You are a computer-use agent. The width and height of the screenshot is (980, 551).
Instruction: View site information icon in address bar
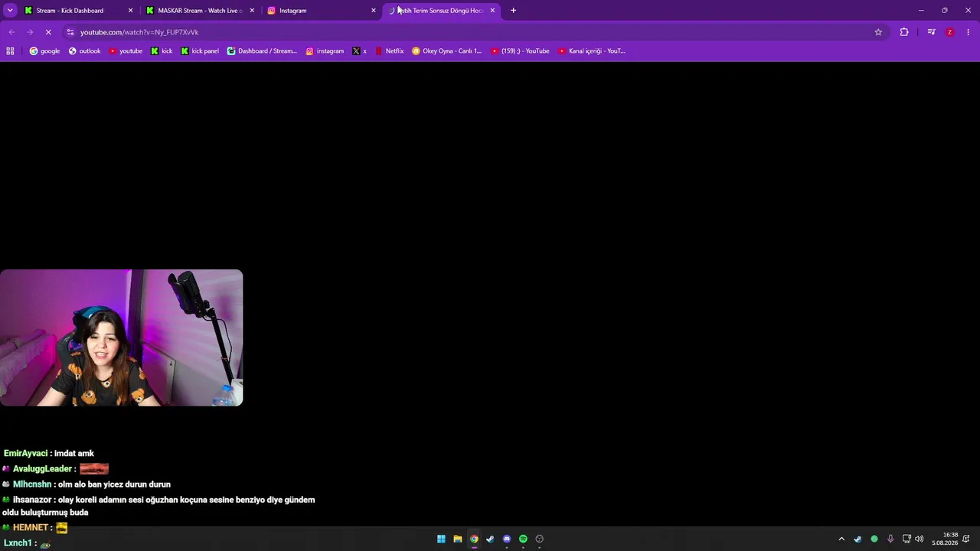(x=70, y=32)
